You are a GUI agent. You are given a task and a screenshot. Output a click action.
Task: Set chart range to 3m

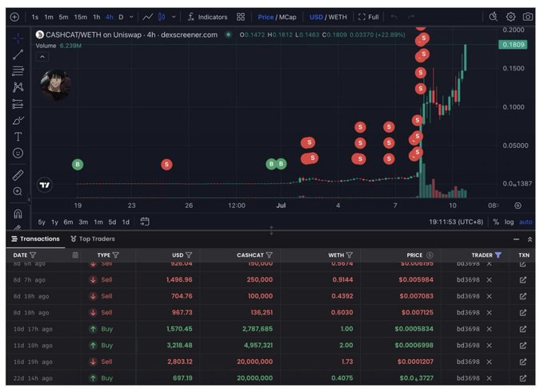pos(83,222)
